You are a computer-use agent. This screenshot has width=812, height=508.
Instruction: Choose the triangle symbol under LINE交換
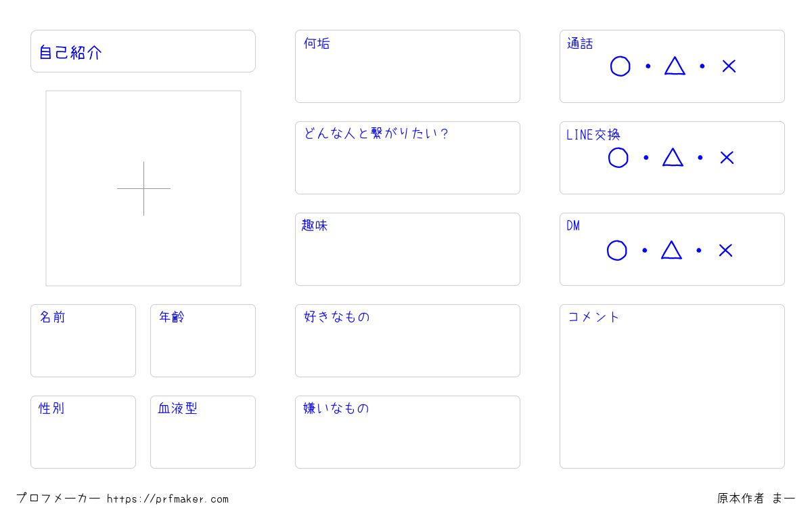673,157
